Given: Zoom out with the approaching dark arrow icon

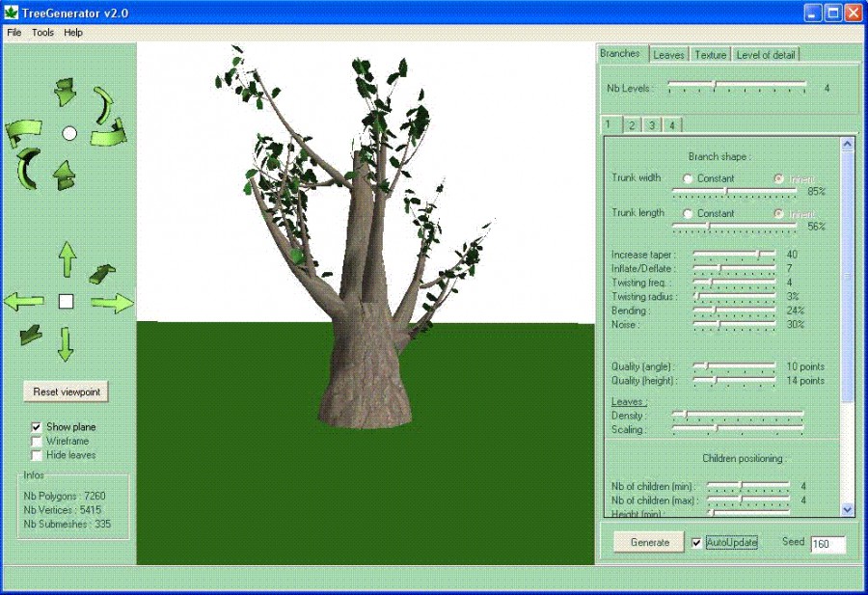Looking at the screenshot, I should coord(31,335).
